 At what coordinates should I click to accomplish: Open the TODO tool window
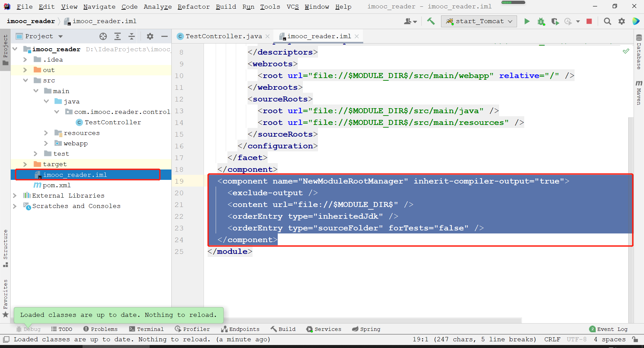pos(62,329)
